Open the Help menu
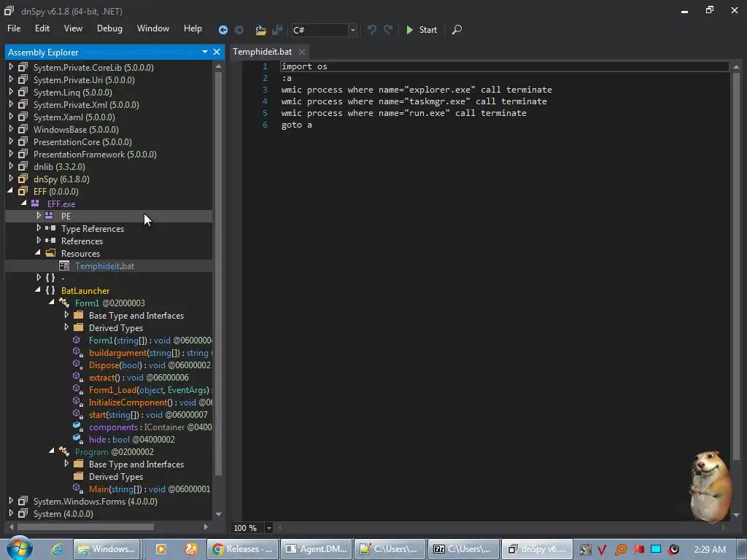This screenshot has height=560, width=747. [x=193, y=28]
